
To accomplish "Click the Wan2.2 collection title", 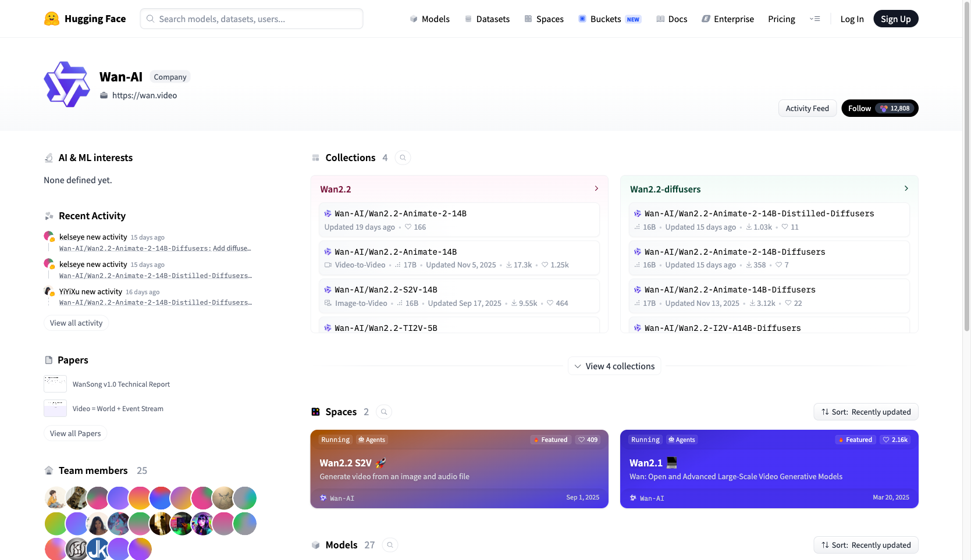I will [336, 189].
